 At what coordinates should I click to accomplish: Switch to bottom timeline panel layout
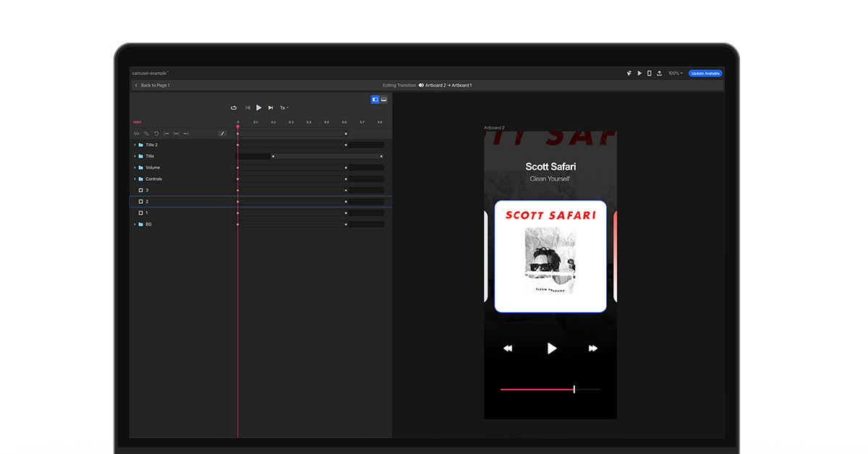click(x=384, y=99)
